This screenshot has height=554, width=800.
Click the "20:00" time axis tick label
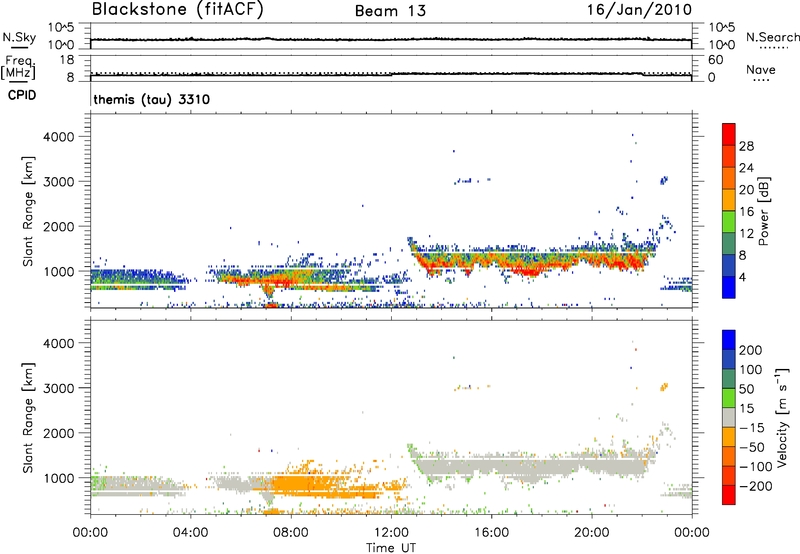tap(591, 533)
